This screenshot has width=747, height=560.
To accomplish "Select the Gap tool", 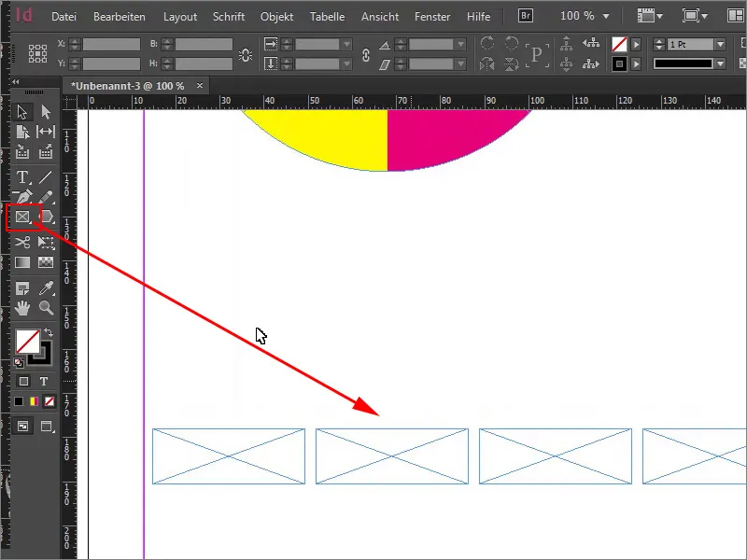I will tap(46, 132).
